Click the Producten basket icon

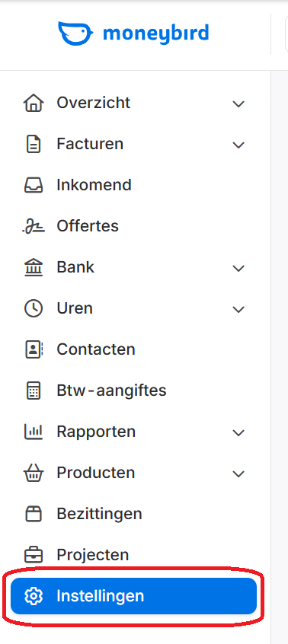coord(34,473)
